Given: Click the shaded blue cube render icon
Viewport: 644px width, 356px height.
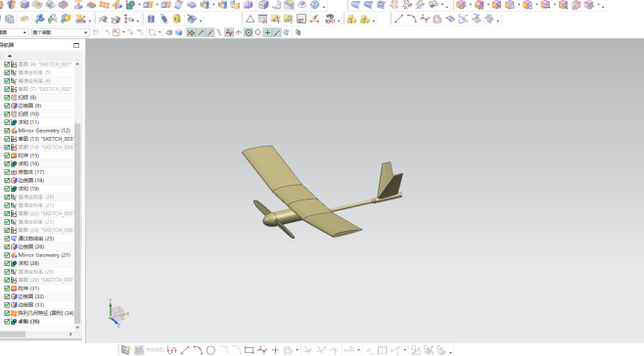Looking at the screenshot, I should [179, 32].
